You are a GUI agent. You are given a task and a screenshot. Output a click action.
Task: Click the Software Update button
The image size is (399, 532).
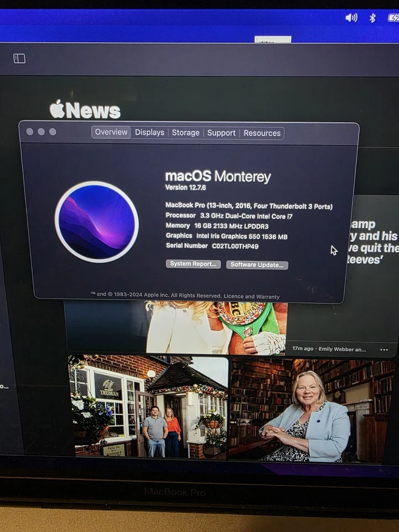pos(257,265)
